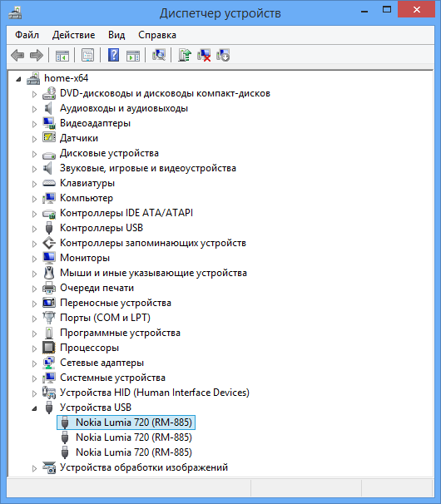Open the Вид menu

point(116,35)
